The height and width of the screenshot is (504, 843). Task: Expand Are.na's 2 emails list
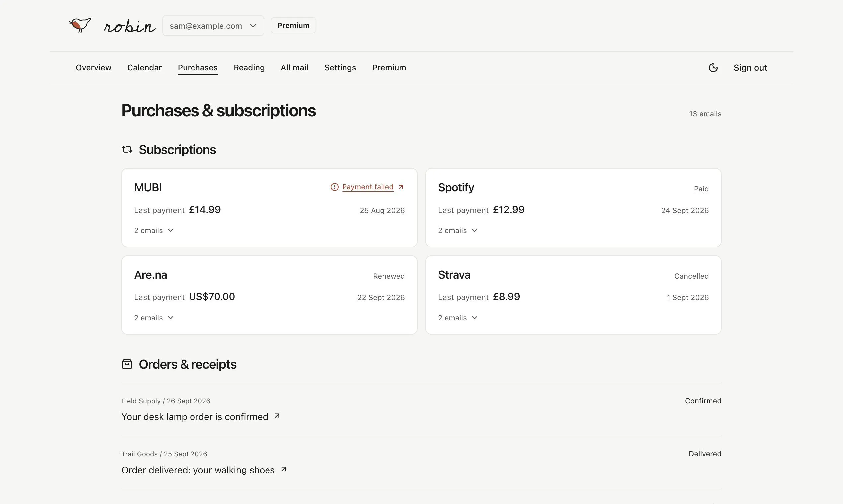(x=154, y=318)
